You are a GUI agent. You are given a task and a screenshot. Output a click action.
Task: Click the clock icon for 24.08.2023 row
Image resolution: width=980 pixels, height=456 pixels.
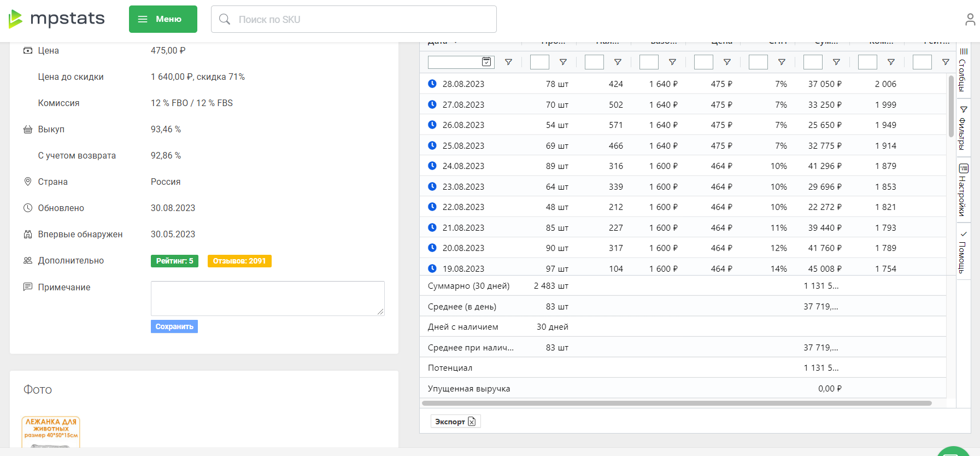[x=432, y=166]
